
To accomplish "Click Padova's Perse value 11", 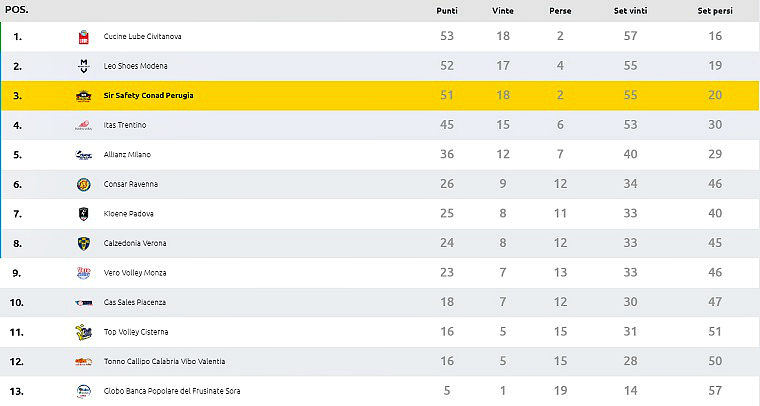I will pos(560,213).
